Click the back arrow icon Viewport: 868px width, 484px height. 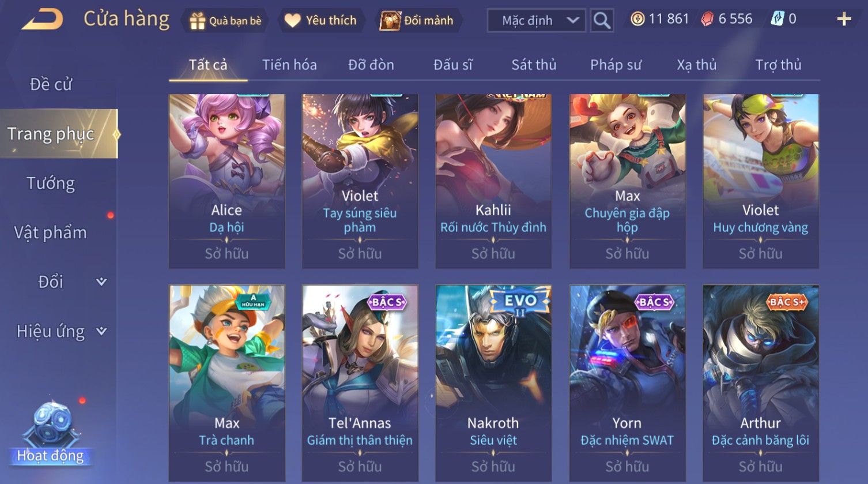pos(42,20)
